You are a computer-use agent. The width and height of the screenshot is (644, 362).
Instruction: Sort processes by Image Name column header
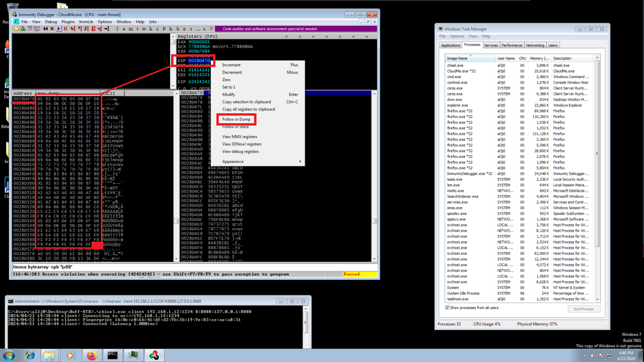(x=470, y=59)
